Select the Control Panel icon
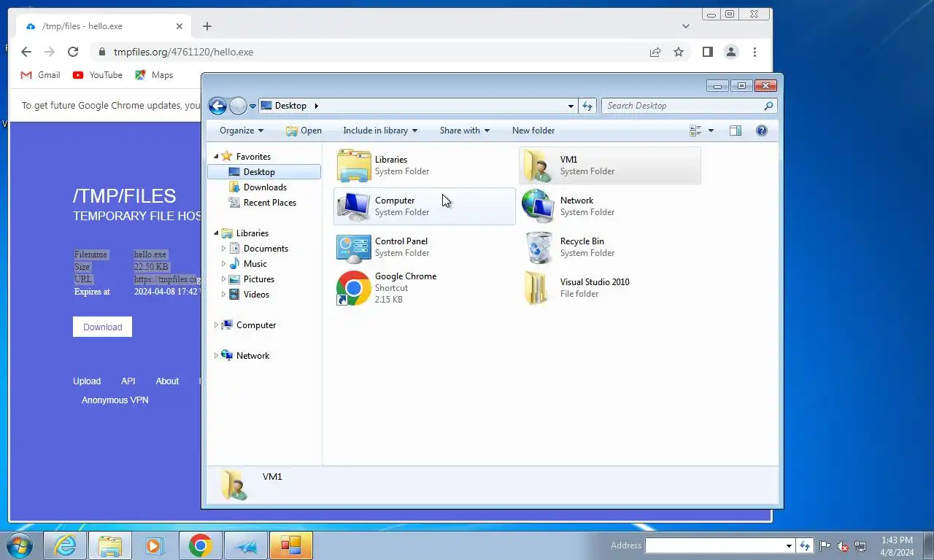934x560 pixels. click(354, 247)
